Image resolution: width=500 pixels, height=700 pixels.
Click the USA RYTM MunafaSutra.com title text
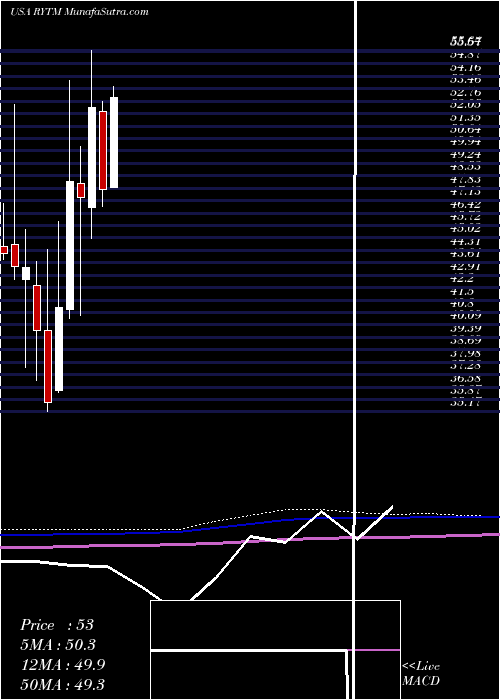point(79,12)
